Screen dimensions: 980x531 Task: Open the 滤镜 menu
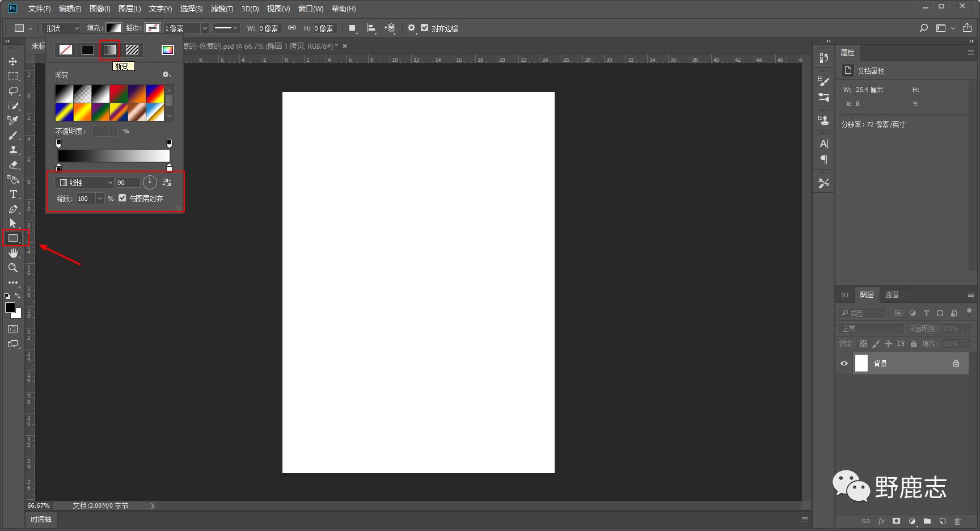tap(221, 9)
